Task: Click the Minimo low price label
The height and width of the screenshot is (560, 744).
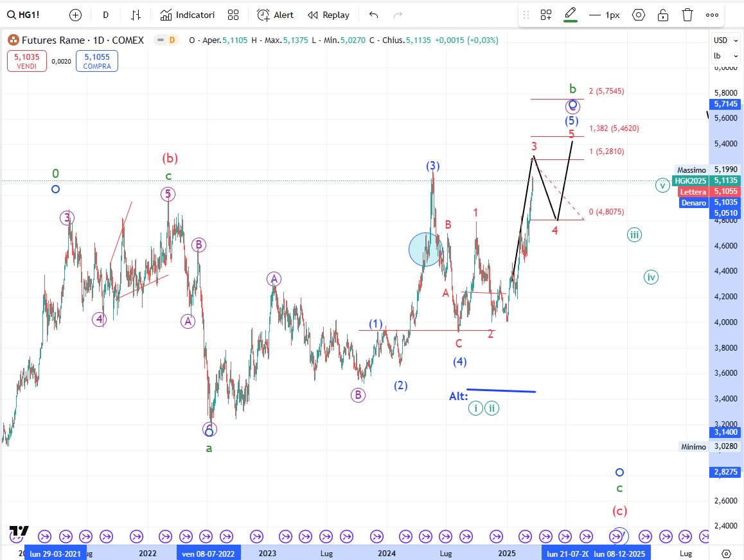Action: 693,447
